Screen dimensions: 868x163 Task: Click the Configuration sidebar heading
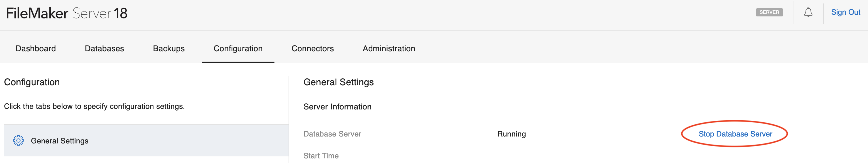click(x=32, y=82)
